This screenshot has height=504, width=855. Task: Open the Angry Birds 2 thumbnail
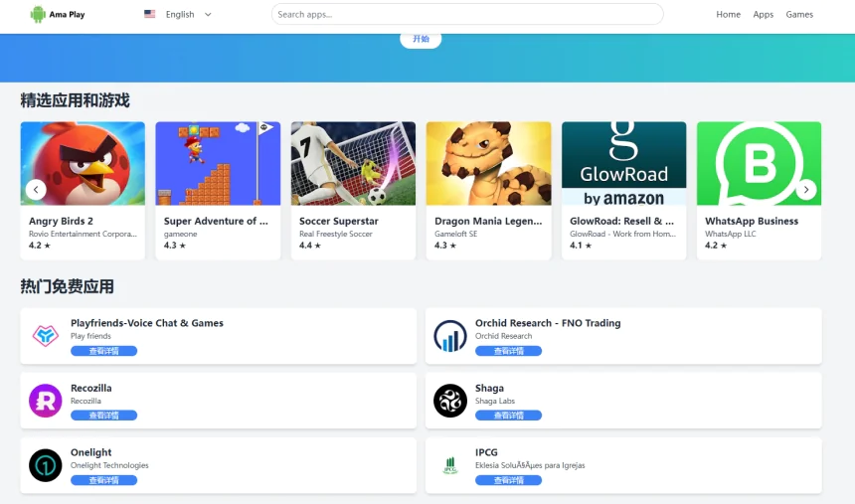[x=83, y=164]
